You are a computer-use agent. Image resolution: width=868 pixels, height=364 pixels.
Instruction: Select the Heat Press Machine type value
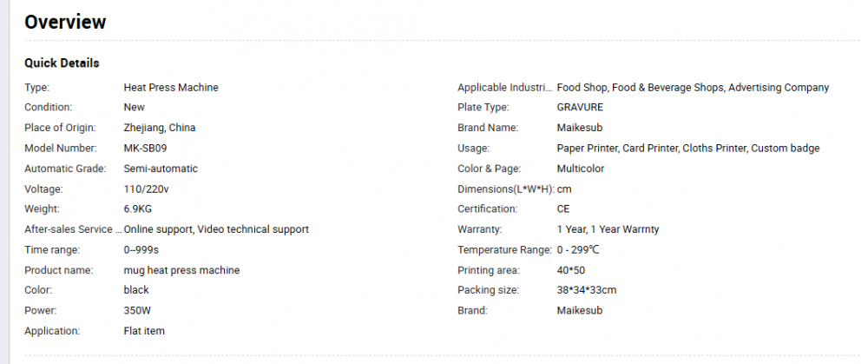click(171, 88)
